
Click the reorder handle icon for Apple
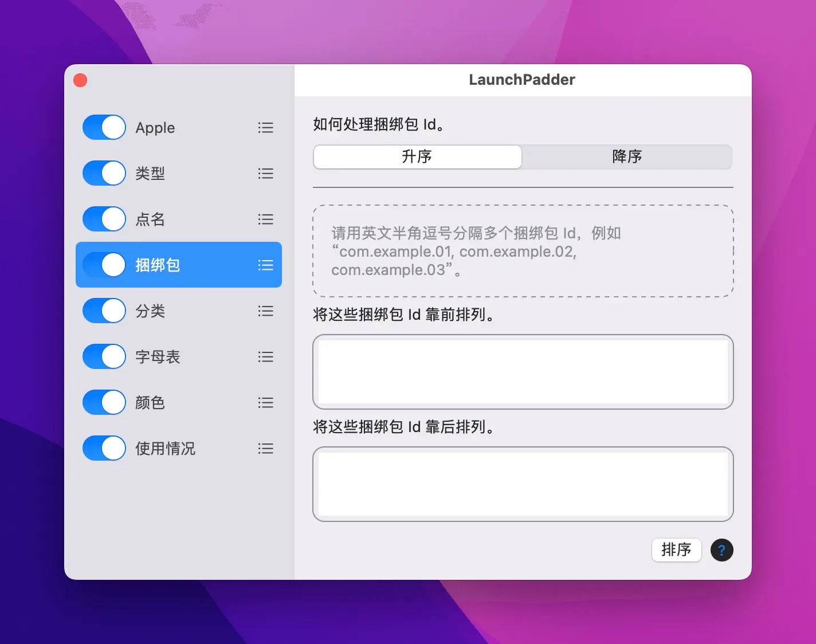[265, 127]
